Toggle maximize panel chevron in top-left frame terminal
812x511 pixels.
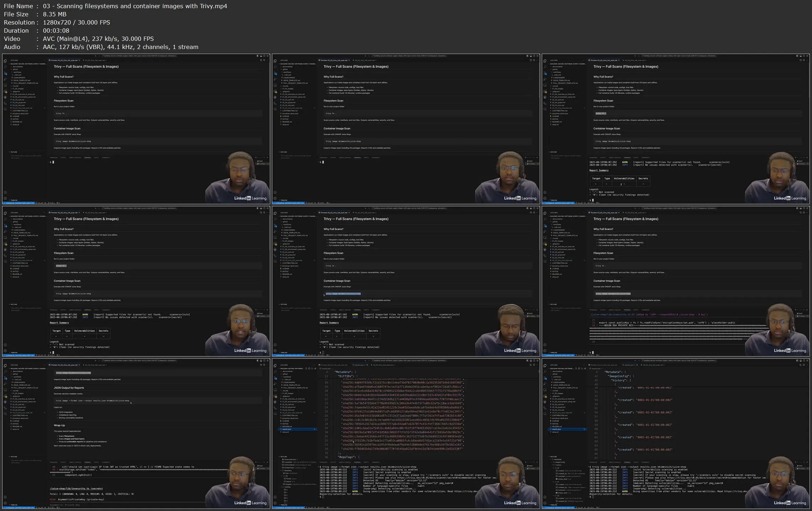(x=264, y=157)
